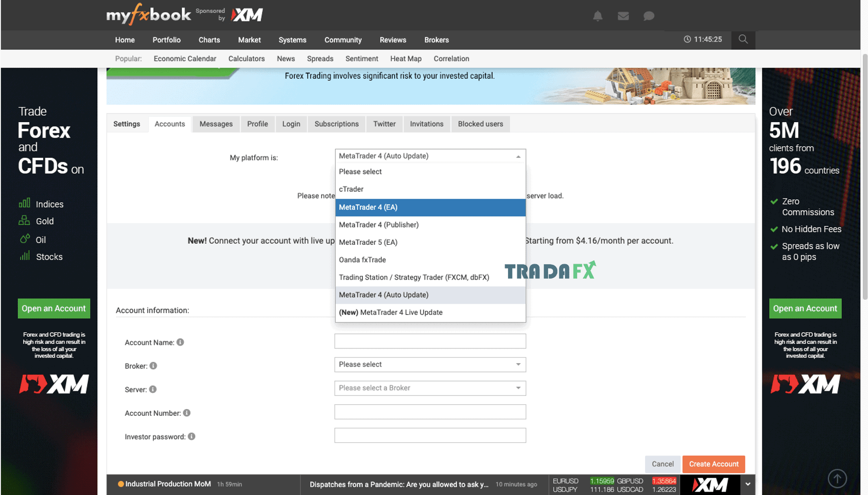This screenshot has width=868, height=495.
Task: Open the Blocked users tab
Action: (480, 124)
